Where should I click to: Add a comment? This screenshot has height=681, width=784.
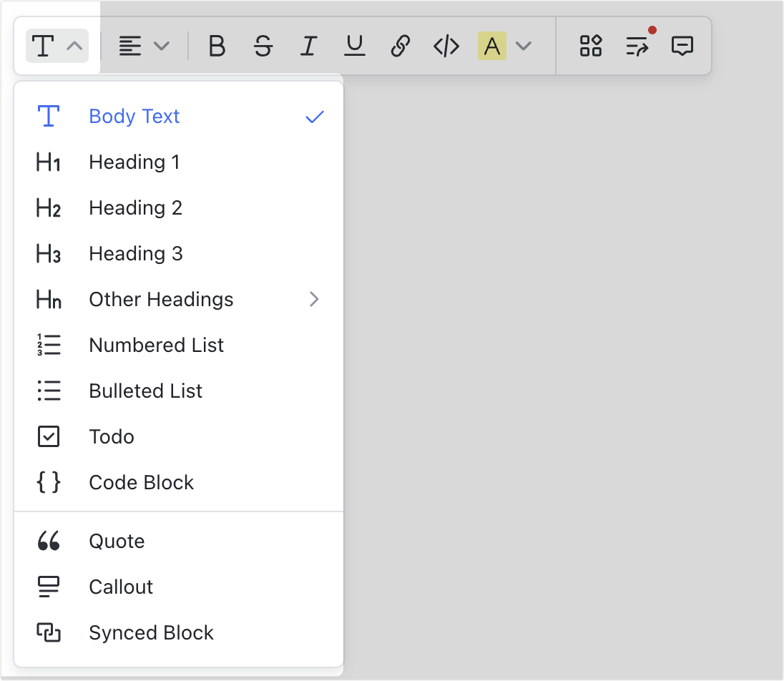click(x=682, y=46)
